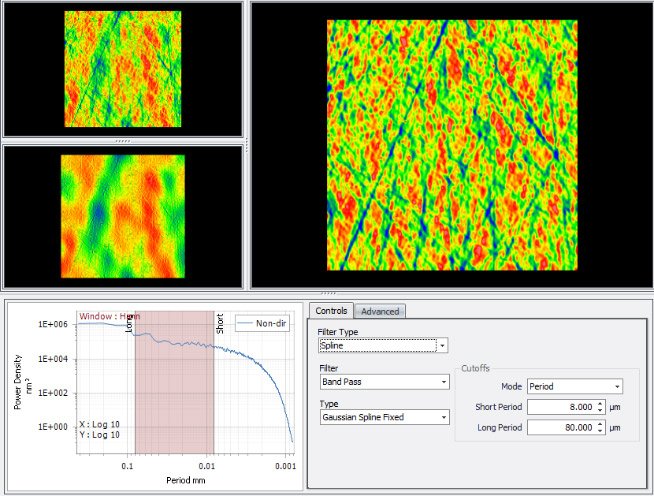This screenshot has height=496, width=654.
Task: Select the Controls tab
Action: pos(331,311)
